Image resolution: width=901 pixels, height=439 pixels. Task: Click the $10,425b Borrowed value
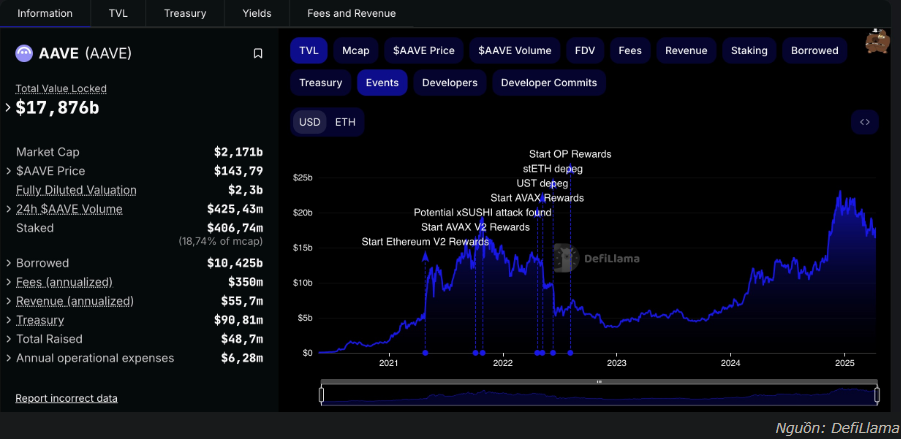point(235,263)
